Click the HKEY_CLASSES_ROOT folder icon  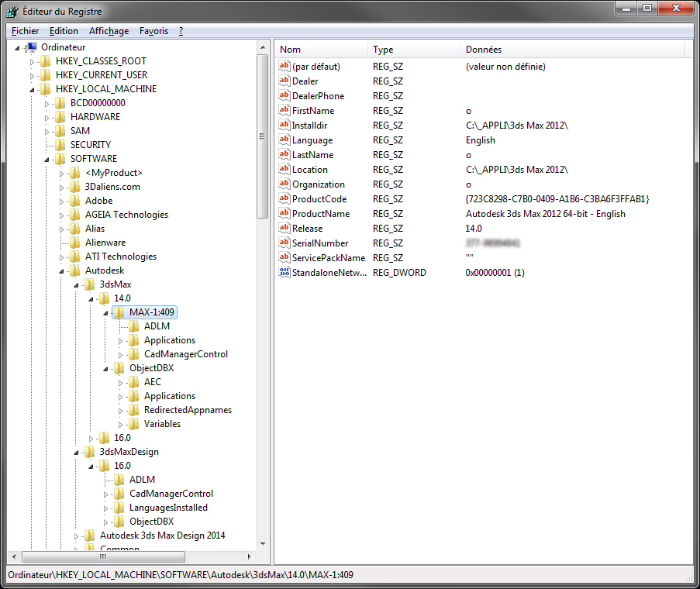(x=46, y=61)
